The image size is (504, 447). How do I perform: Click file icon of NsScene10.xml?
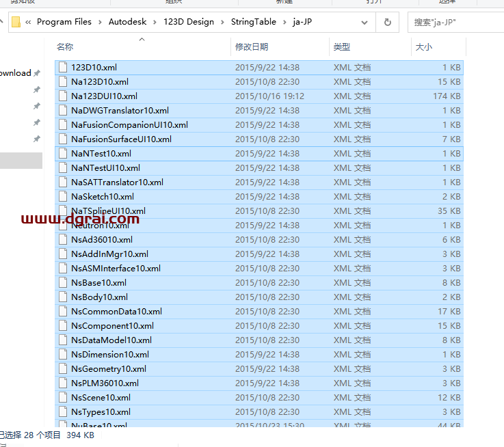click(x=63, y=398)
